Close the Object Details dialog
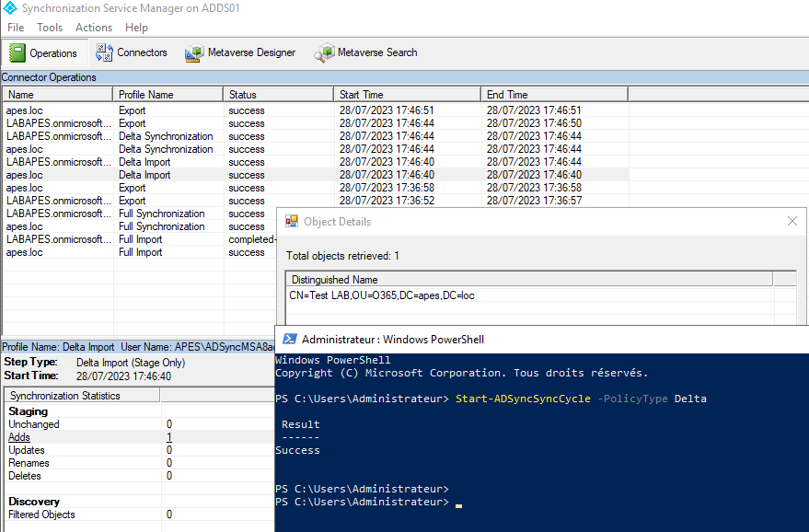Viewport: 809px width, 532px height. (792, 221)
